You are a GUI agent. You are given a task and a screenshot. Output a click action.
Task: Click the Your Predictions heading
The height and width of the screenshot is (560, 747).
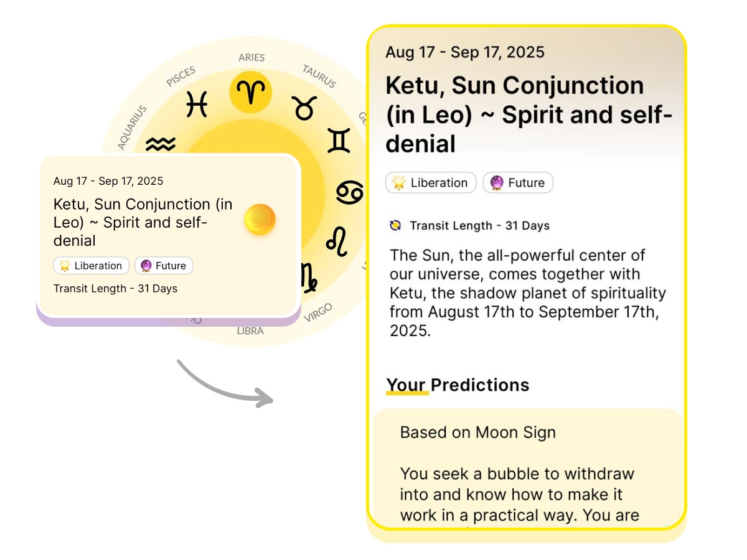(458, 385)
